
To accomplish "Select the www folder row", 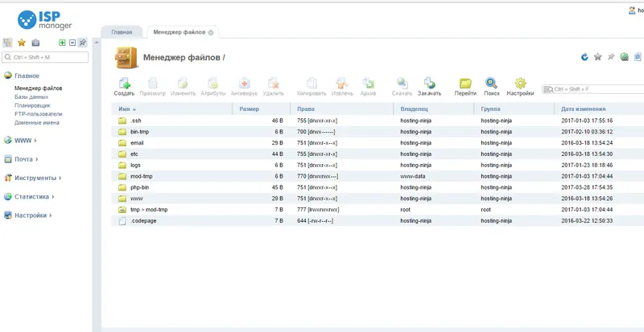I will pyautogui.click(x=378, y=199).
